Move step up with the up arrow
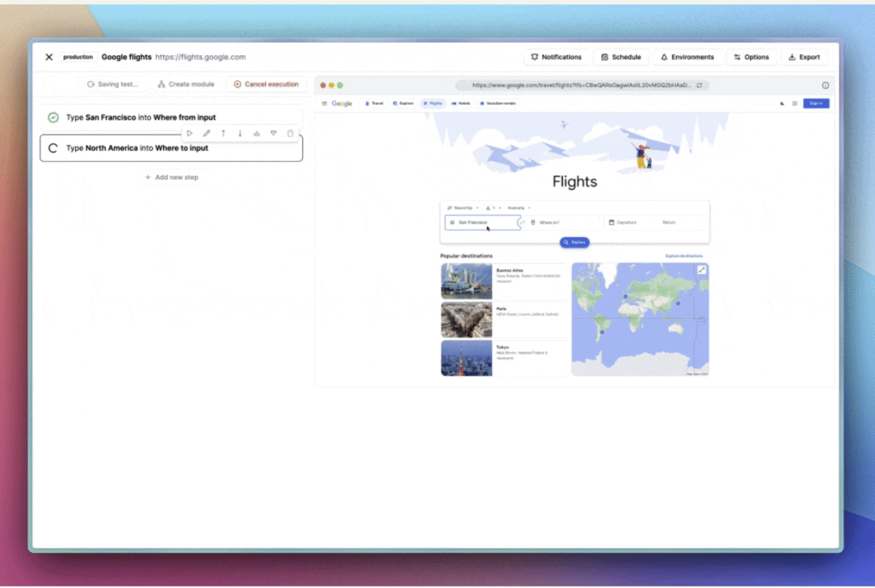875x588 pixels. 223,133
